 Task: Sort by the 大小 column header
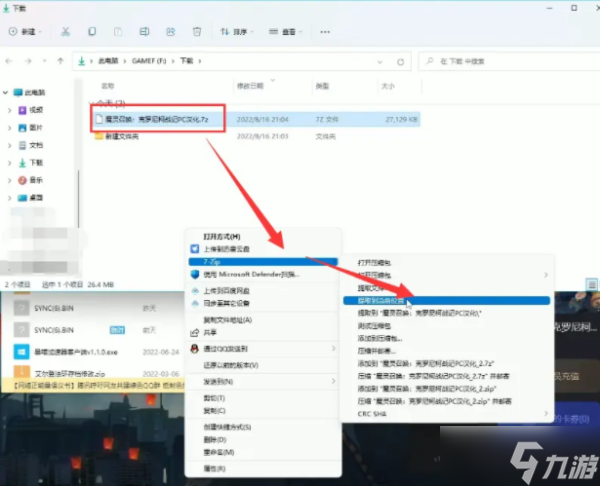pos(388,86)
